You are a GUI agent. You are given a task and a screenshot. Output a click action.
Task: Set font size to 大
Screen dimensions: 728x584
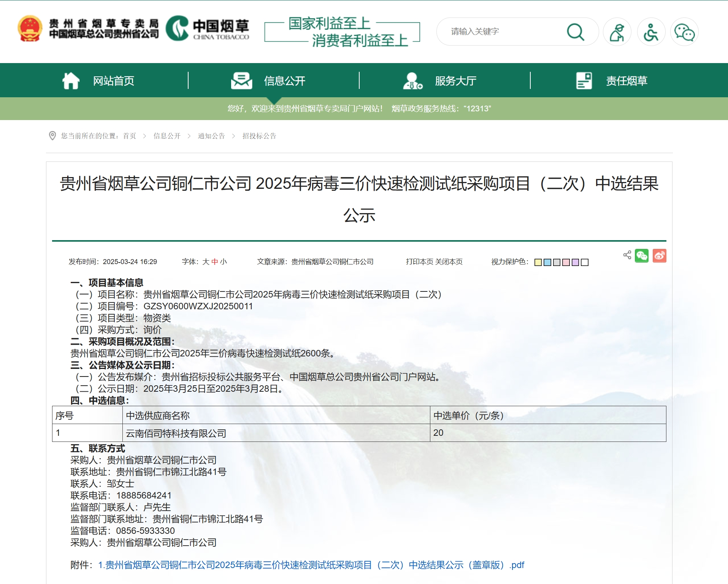pos(206,262)
